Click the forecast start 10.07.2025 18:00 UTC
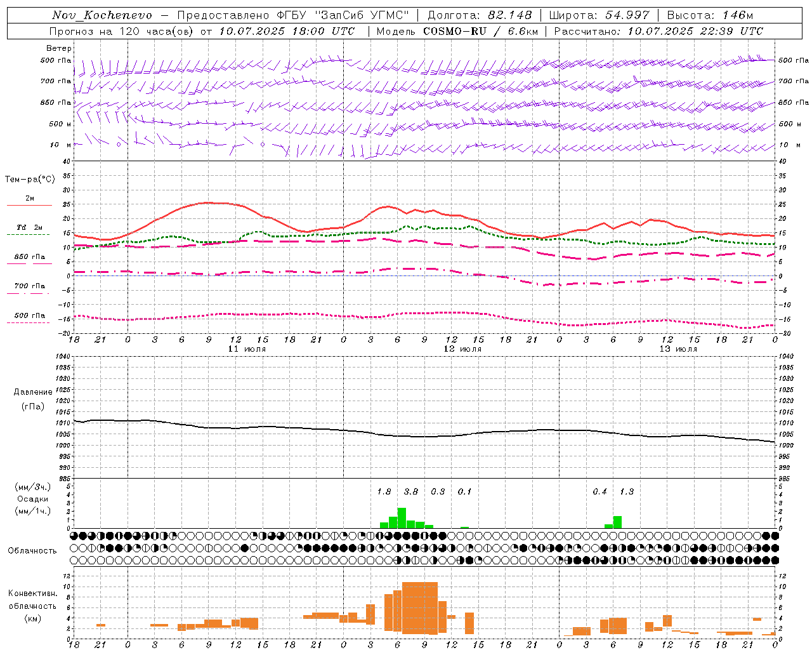The width and height of the screenshot is (812, 650). click(287, 31)
